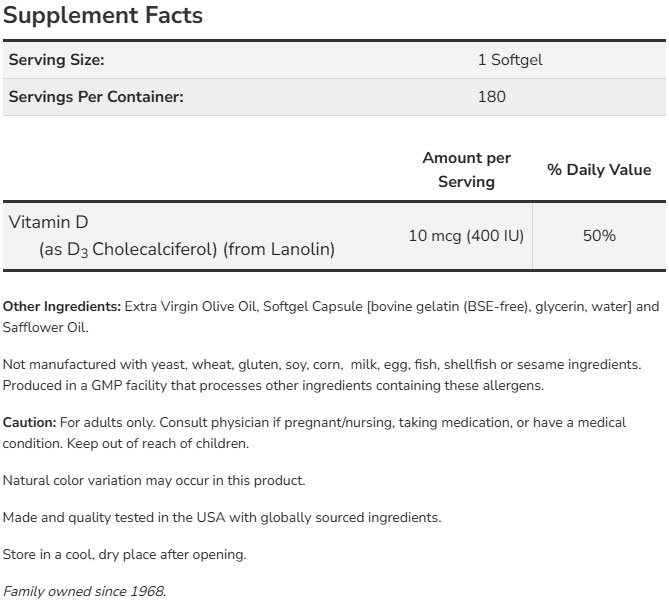669x600 pixels.
Task: Click the Safflower Oil text
Action: [x=60, y=327]
